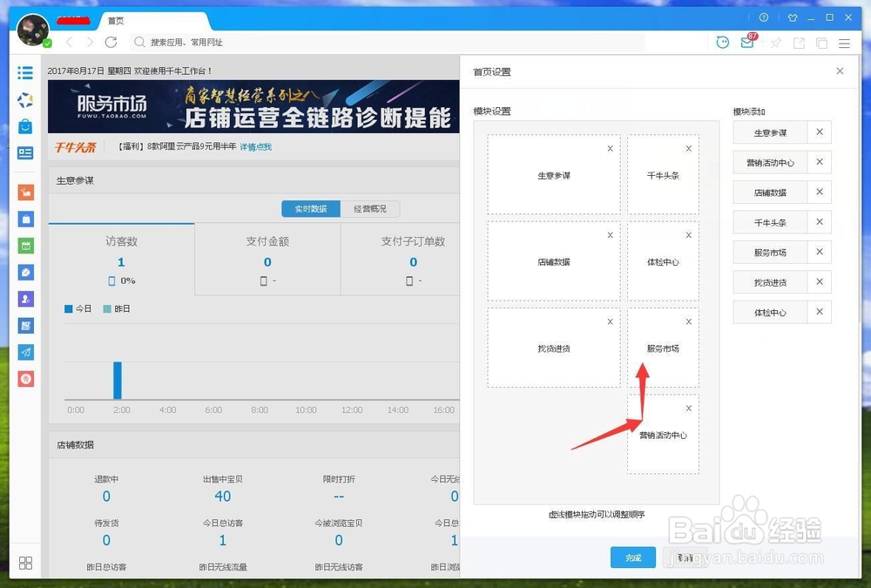Remove 千牛头条 module box from layout
This screenshot has width=871, height=588.
688,148
